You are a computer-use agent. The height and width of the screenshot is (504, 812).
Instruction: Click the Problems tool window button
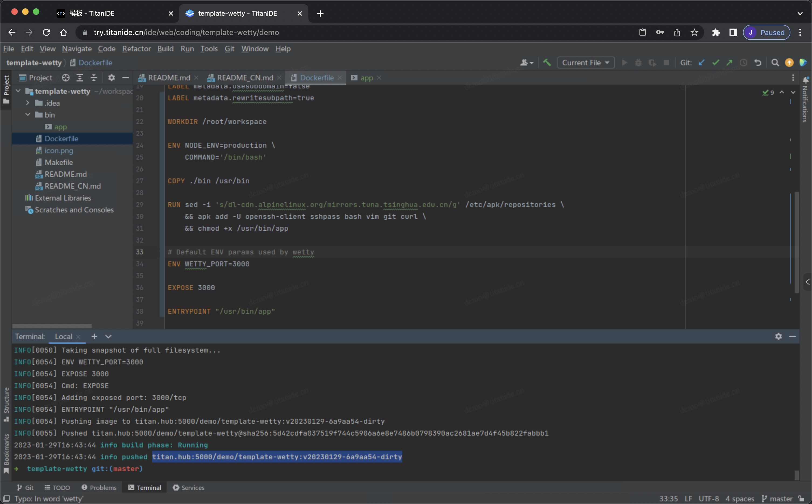tap(99, 487)
